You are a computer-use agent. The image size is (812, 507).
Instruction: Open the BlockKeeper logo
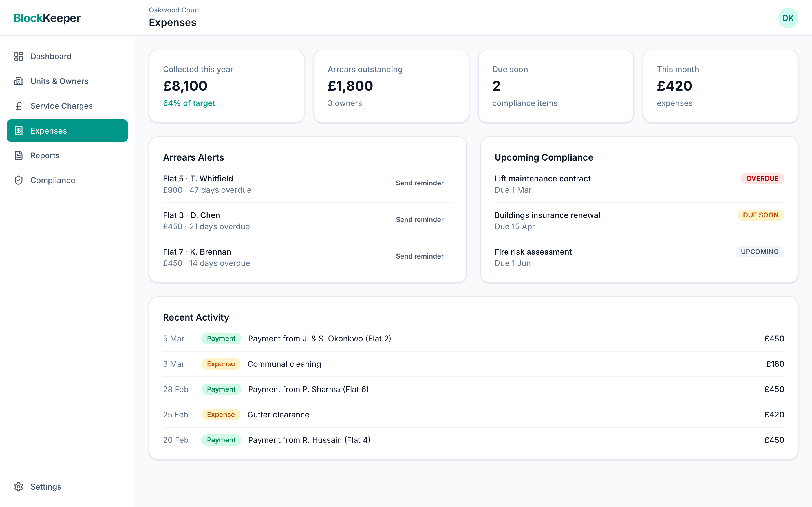pos(47,18)
